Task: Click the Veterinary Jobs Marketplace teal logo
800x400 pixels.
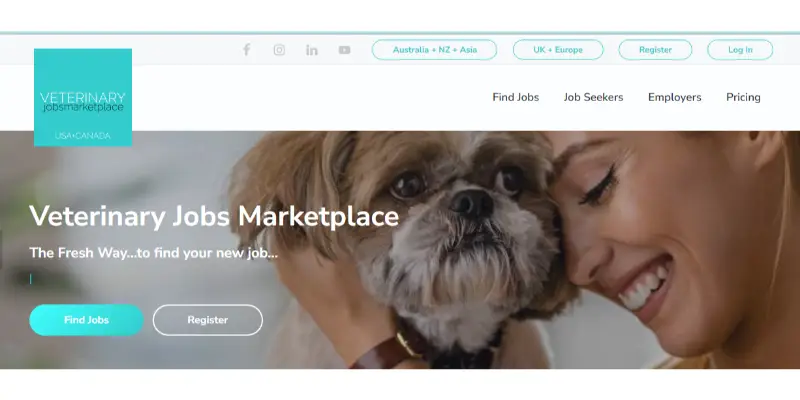Action: tap(83, 97)
